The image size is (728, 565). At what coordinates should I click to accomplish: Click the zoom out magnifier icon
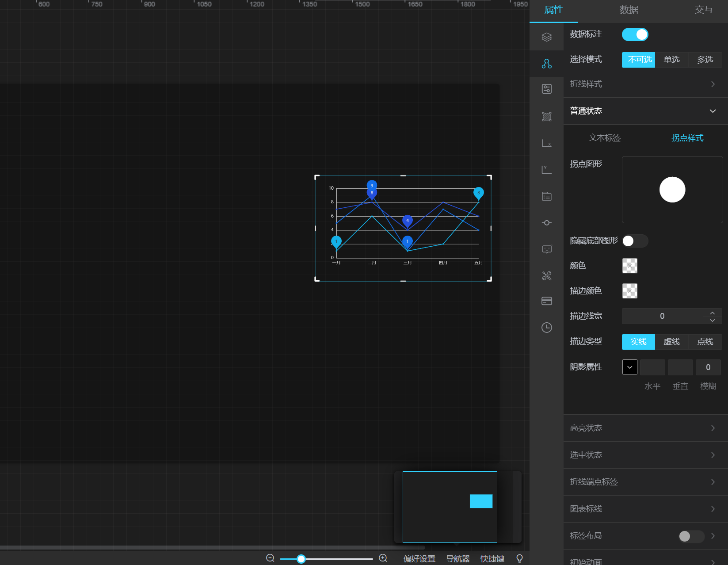[270, 558]
